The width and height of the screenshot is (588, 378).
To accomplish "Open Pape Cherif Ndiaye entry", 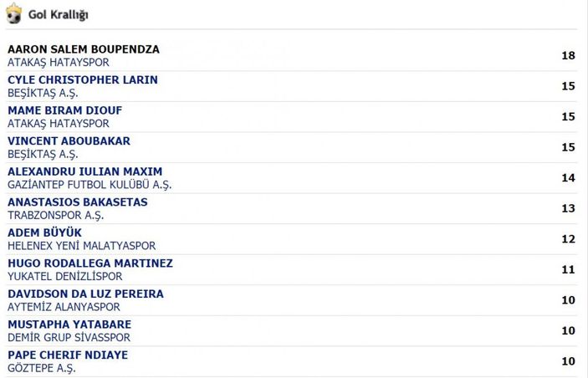I will click(x=68, y=355).
